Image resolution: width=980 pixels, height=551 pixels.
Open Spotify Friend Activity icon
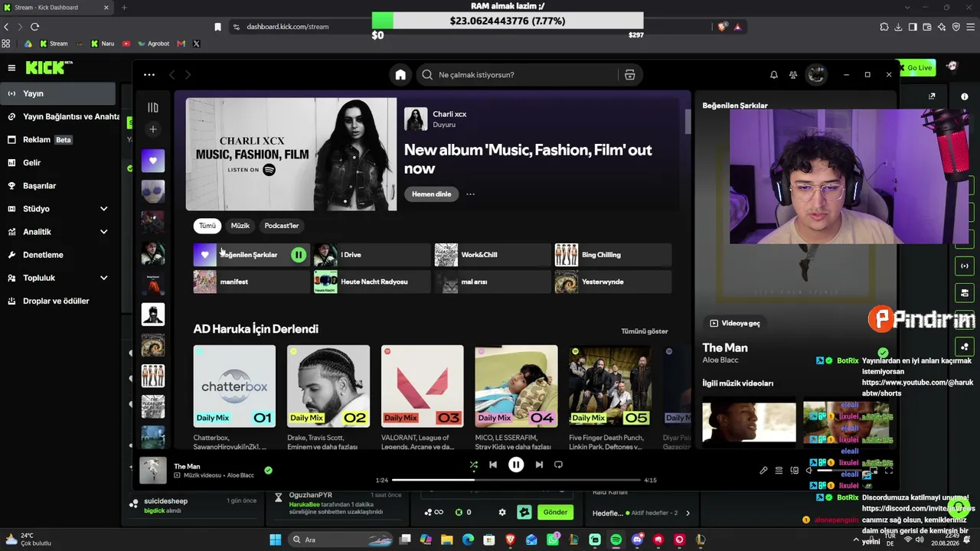click(x=793, y=75)
